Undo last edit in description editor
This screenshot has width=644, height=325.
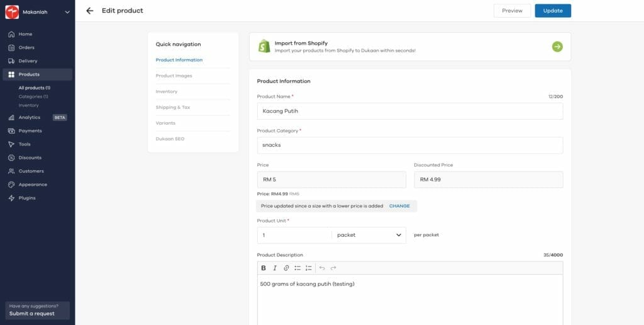pos(322,268)
